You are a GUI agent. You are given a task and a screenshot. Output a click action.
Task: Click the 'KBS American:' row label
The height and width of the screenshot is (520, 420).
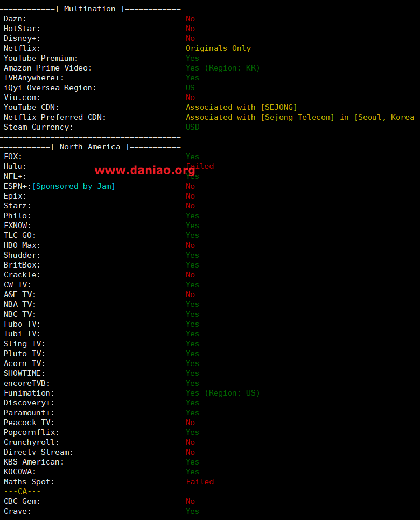(34, 462)
